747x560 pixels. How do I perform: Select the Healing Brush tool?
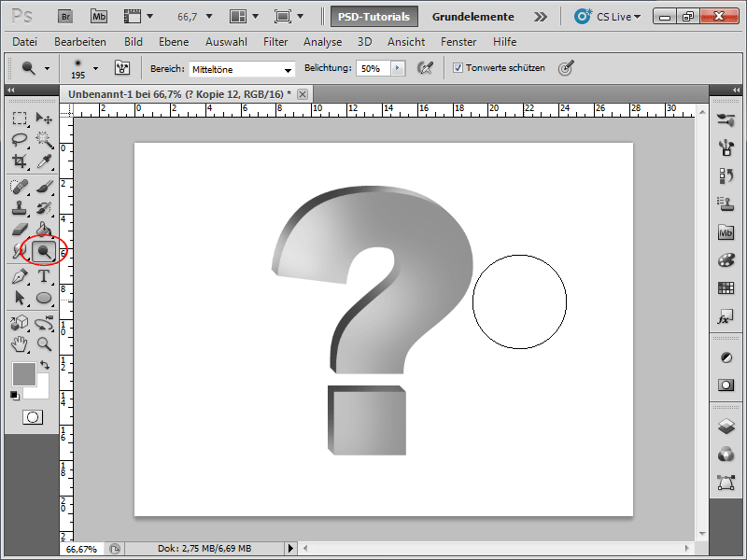click(19, 186)
